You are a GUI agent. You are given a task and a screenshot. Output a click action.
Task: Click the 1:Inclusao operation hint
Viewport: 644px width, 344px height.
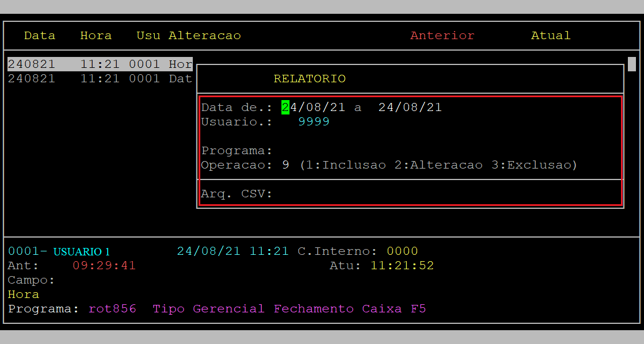pyautogui.click(x=345, y=165)
